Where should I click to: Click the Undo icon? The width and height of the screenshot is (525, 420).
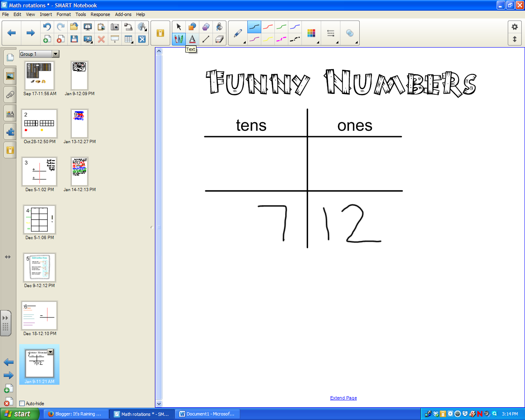47,27
